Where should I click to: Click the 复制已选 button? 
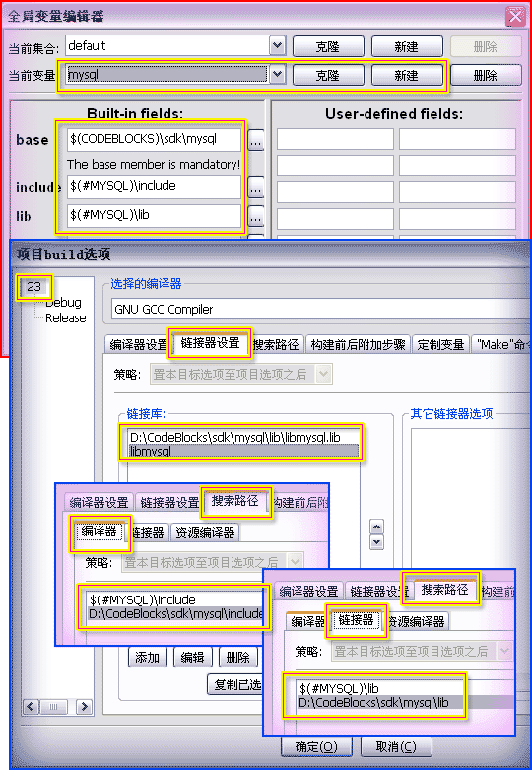coord(235,685)
